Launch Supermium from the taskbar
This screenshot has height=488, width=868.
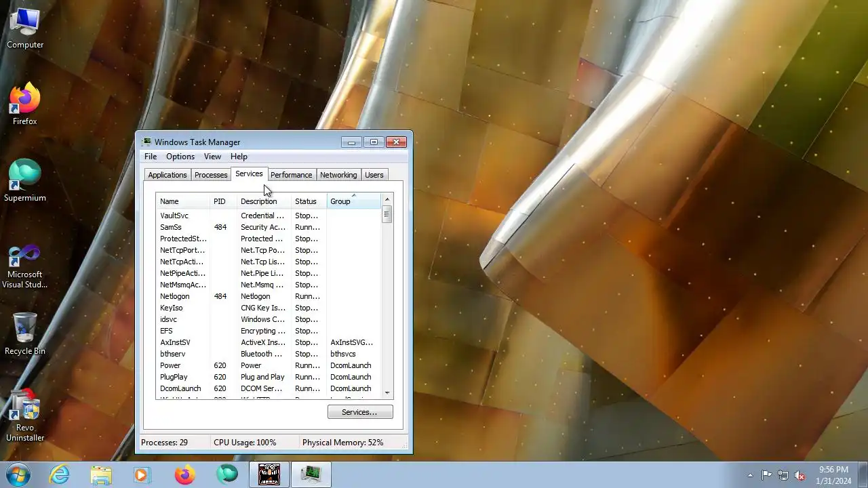(x=226, y=474)
